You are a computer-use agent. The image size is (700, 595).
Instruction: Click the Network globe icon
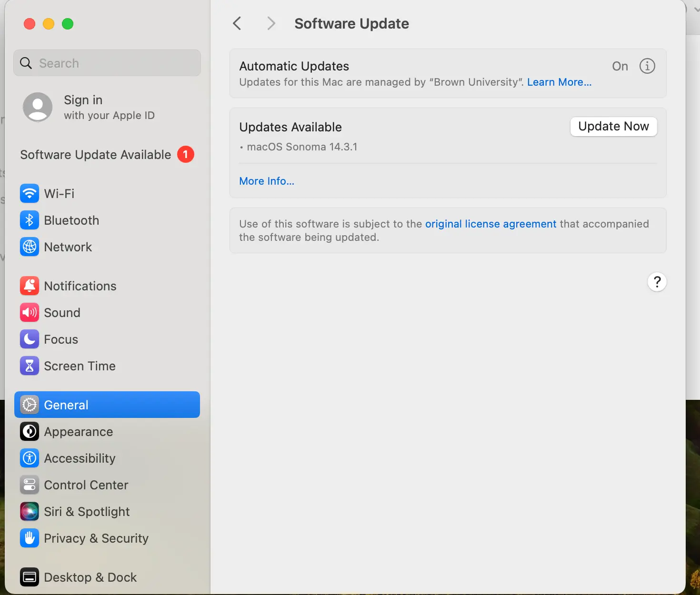pos(30,247)
